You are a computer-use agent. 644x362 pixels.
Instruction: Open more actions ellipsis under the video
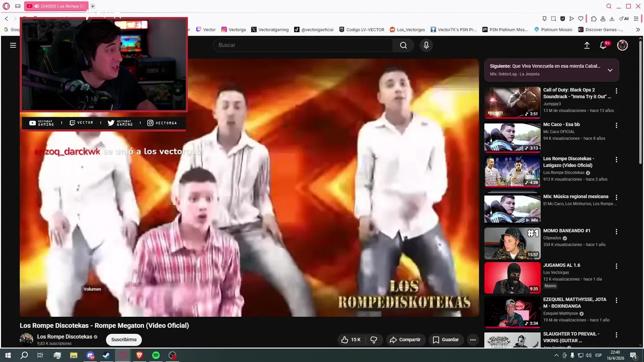(x=472, y=340)
